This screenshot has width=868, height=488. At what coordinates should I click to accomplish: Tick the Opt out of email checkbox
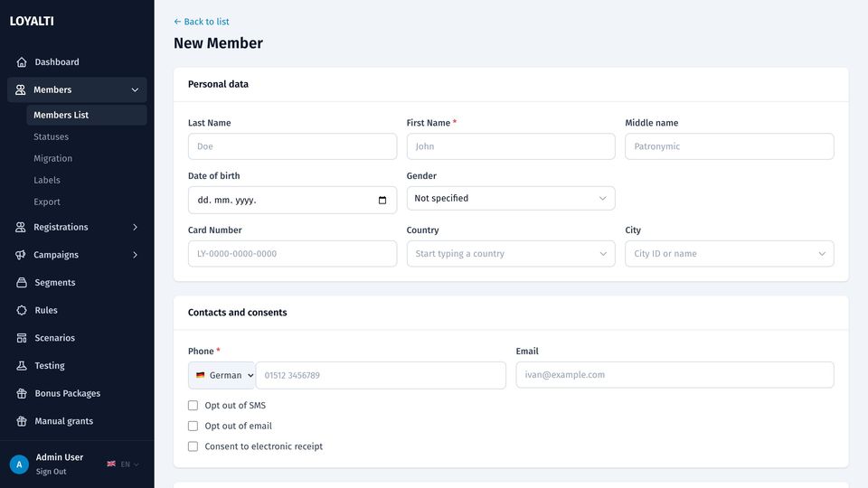point(193,426)
